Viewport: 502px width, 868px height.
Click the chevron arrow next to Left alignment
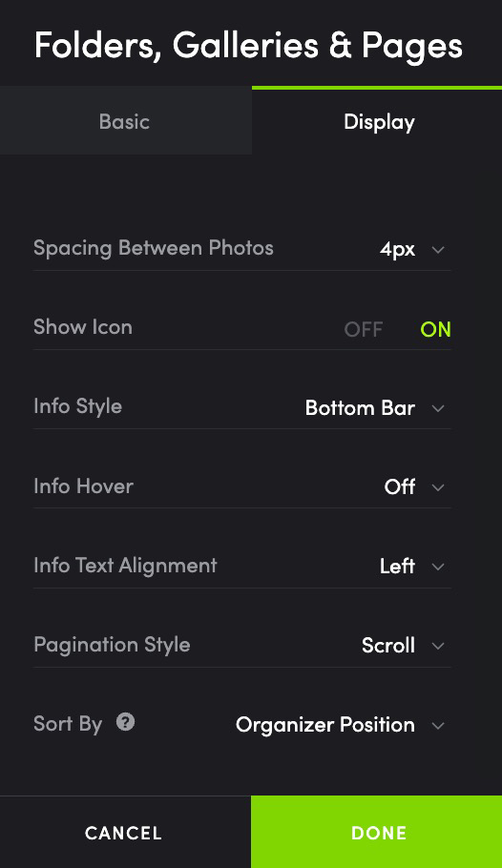click(438, 567)
